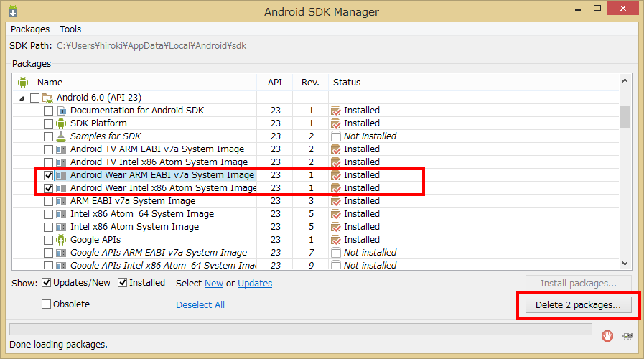This screenshot has width=644, height=359.
Task: Click Intel x86 Atom_64 System Image icon
Action: [x=61, y=215]
